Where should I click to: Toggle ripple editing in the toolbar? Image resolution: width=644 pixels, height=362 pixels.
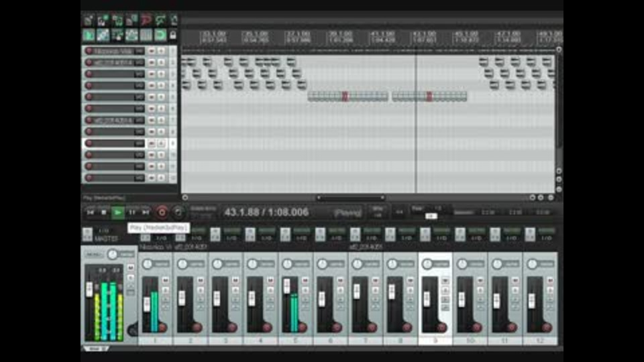pyautogui.click(x=117, y=36)
